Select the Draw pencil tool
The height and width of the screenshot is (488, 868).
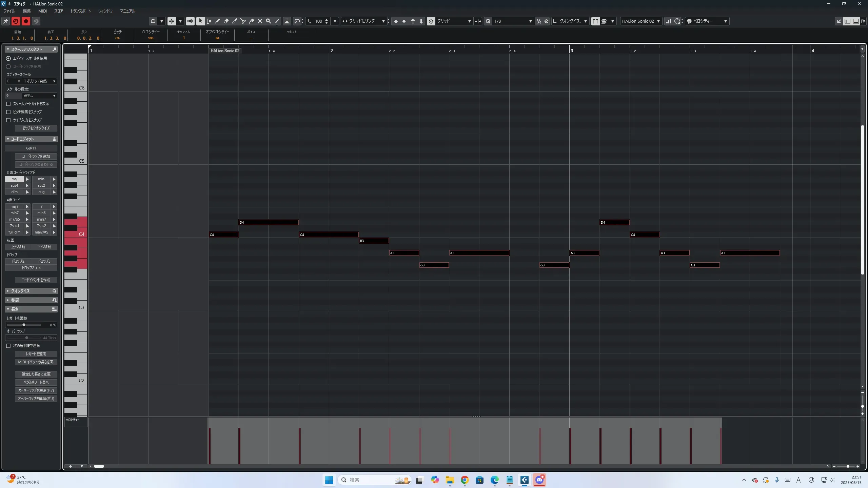point(217,21)
